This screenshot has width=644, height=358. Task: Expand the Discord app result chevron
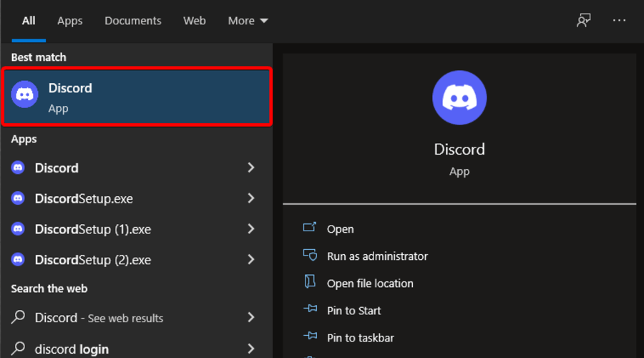pyautogui.click(x=251, y=168)
